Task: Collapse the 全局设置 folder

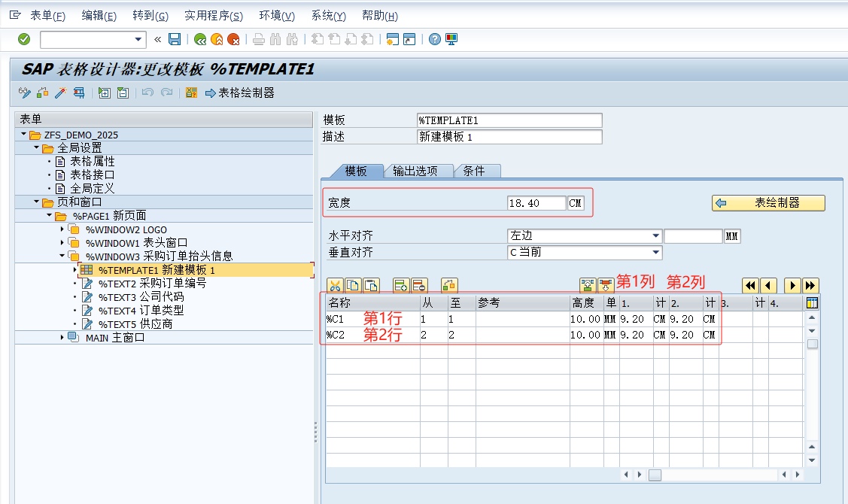Action: (37, 147)
